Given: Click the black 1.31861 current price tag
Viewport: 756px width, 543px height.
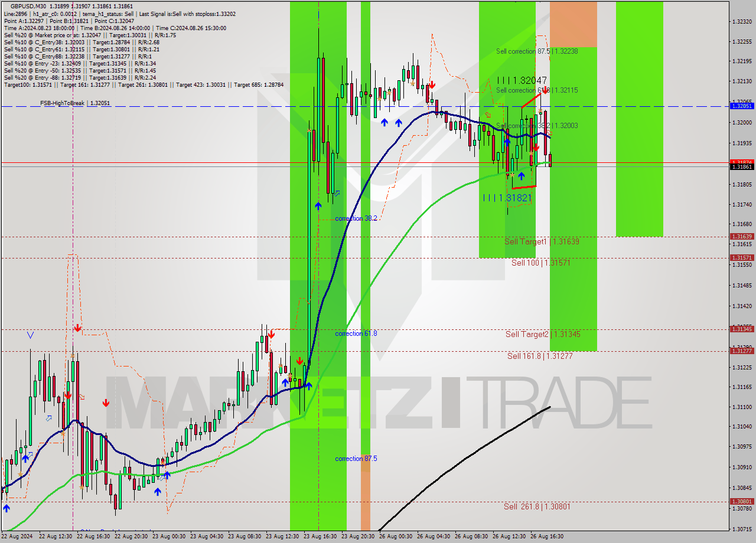Looking at the screenshot, I should point(742,167).
